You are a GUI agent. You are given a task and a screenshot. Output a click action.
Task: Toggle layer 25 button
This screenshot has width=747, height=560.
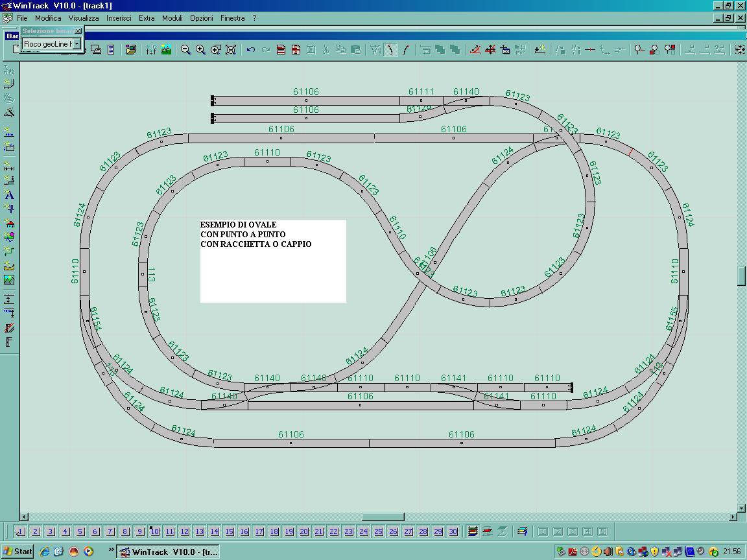378,531
